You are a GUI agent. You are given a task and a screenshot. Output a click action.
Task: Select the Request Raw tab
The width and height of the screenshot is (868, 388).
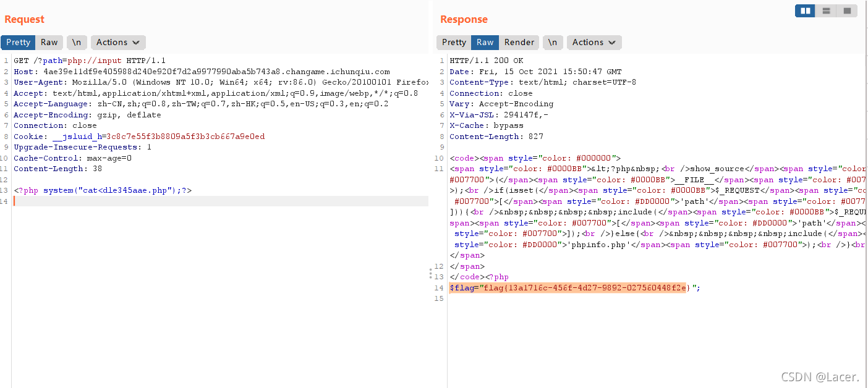pyautogui.click(x=49, y=42)
